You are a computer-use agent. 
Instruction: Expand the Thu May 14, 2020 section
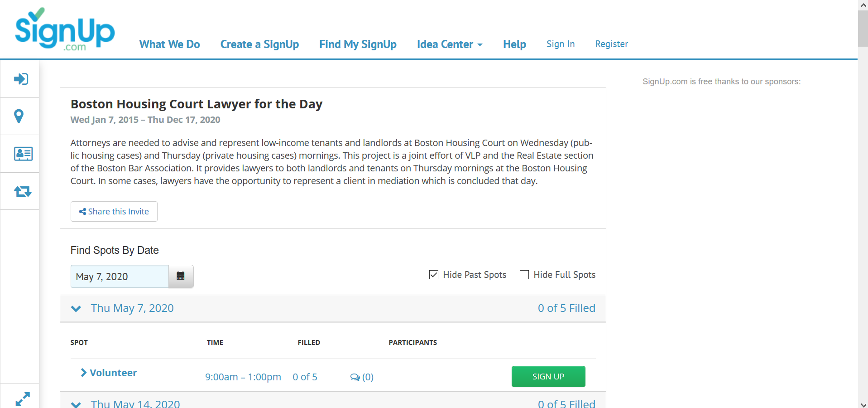(x=76, y=403)
